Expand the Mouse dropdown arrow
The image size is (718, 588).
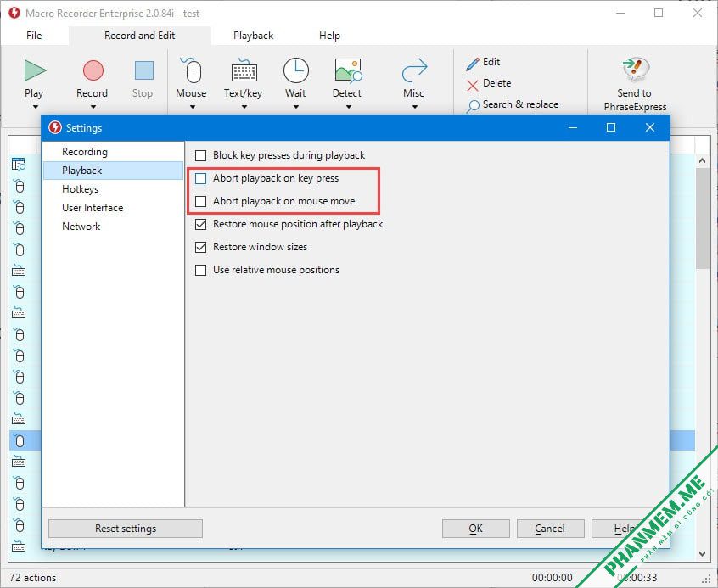click(x=193, y=107)
